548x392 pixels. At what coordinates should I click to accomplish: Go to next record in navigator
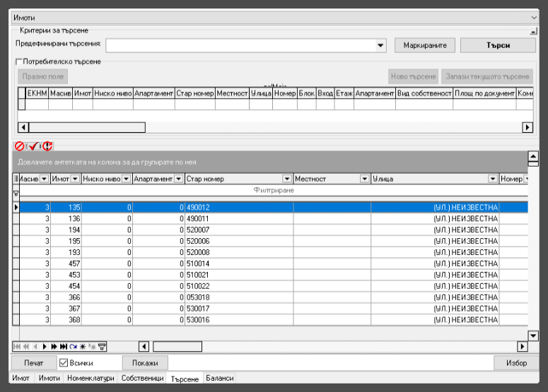pyautogui.click(x=45, y=347)
